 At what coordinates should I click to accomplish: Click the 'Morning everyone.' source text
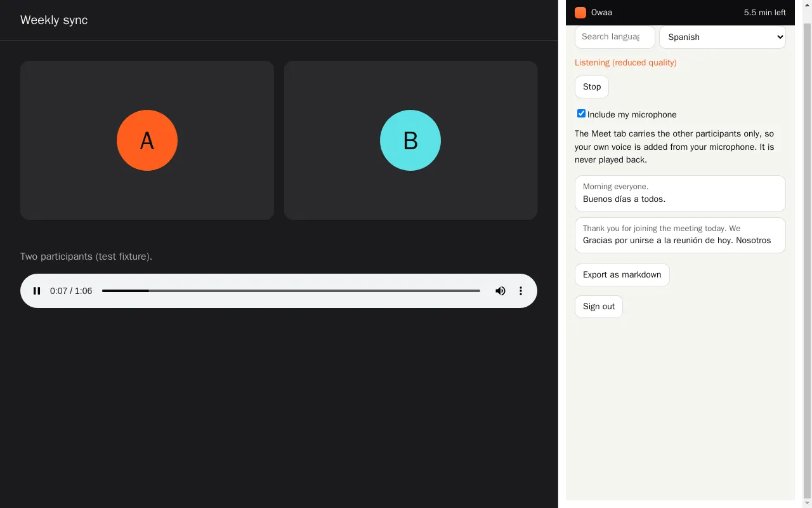[615, 187]
